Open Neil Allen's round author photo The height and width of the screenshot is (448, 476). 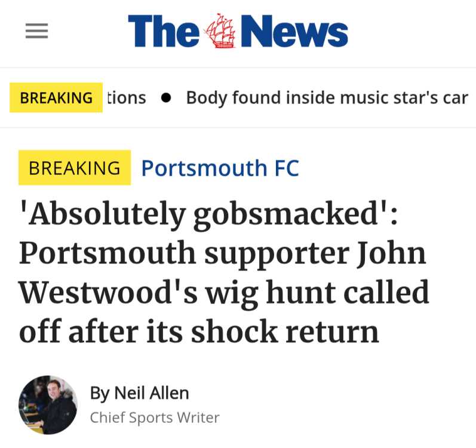click(x=48, y=405)
